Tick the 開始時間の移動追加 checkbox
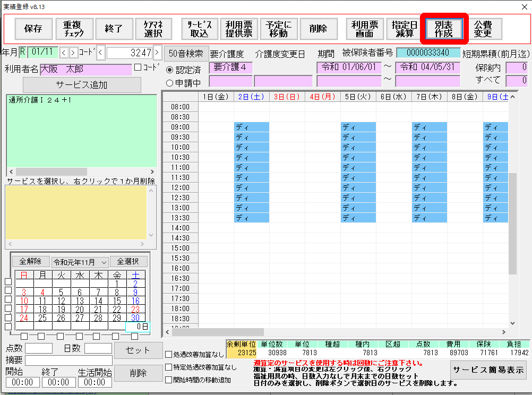Viewport: 532px width, 395px height. pyautogui.click(x=169, y=380)
